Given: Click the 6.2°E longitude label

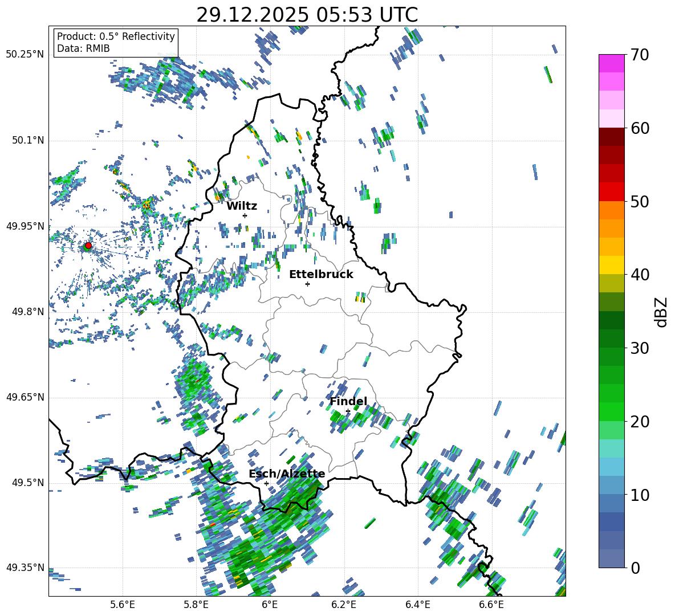Looking at the screenshot, I should [344, 605].
